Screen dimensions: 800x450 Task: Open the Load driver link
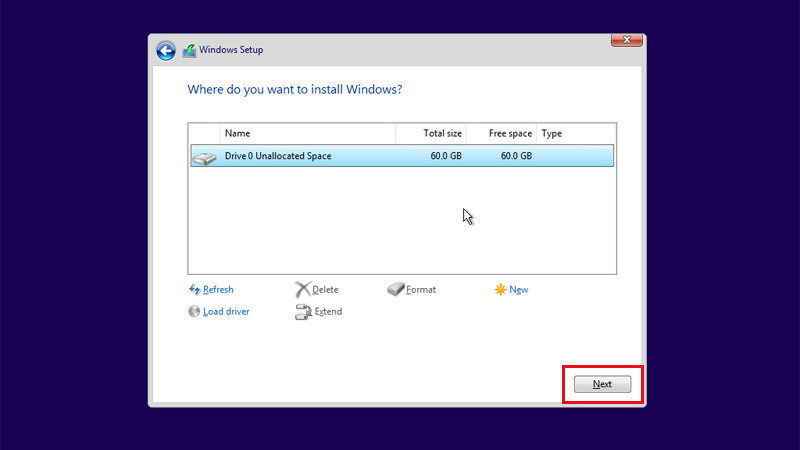coord(226,311)
